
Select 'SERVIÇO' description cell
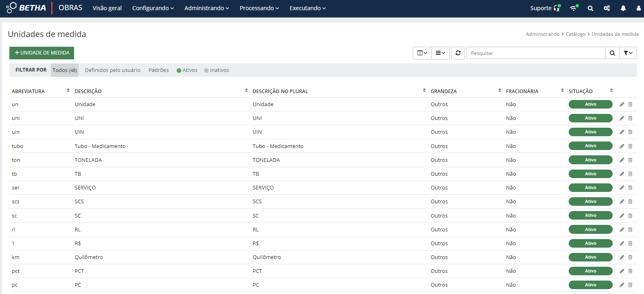point(85,188)
